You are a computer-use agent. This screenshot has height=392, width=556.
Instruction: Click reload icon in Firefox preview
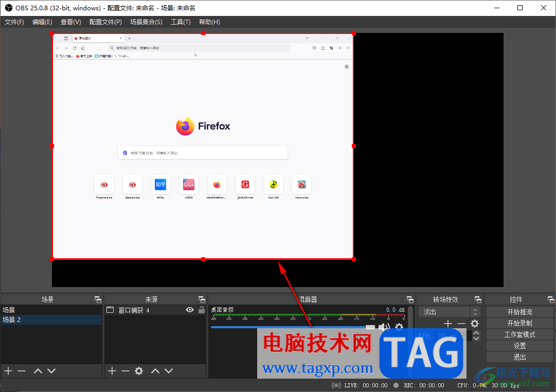click(x=75, y=48)
